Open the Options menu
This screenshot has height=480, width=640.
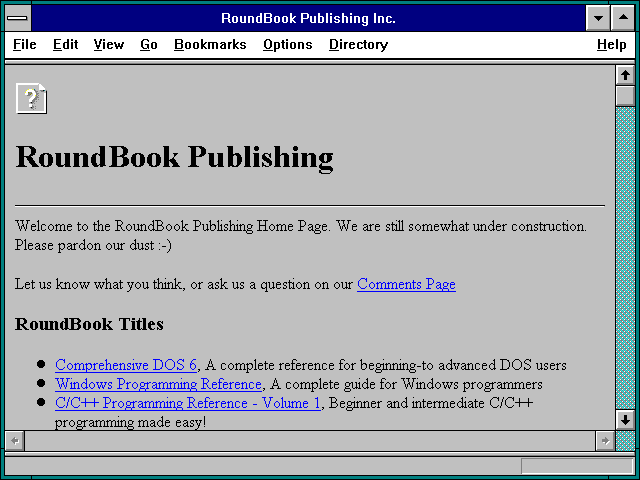(x=287, y=44)
